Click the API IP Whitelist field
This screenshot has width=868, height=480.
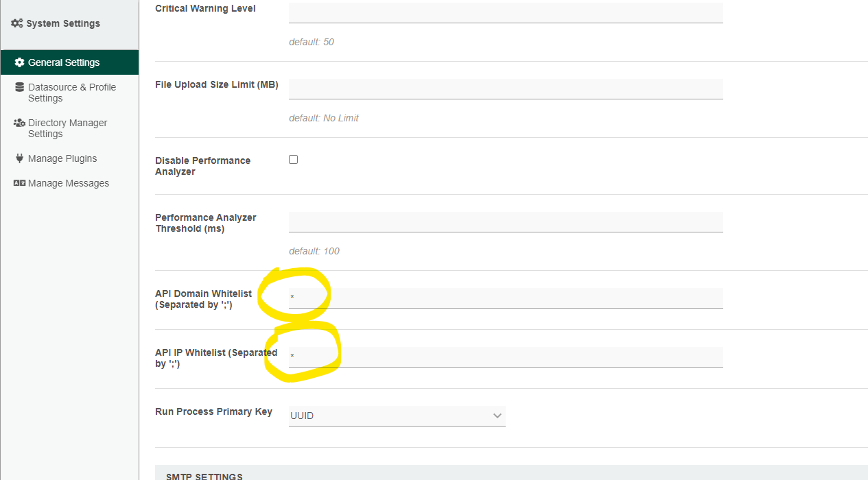[x=506, y=357]
